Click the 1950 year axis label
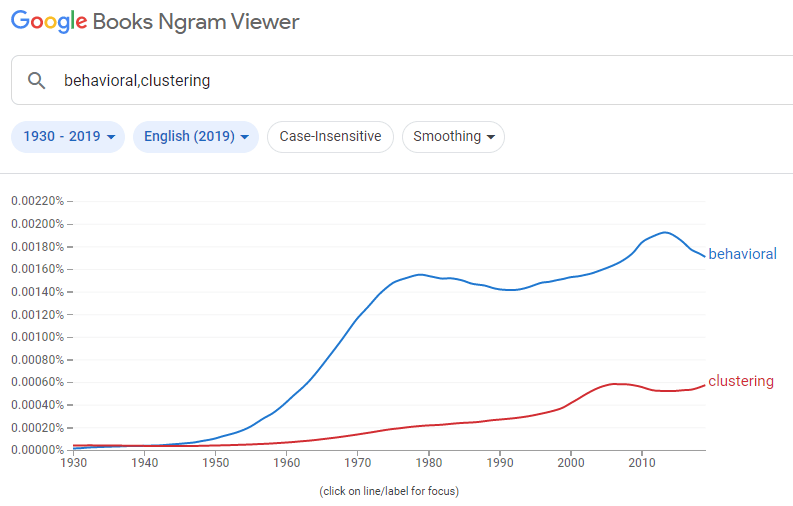793x506 pixels. tap(215, 463)
